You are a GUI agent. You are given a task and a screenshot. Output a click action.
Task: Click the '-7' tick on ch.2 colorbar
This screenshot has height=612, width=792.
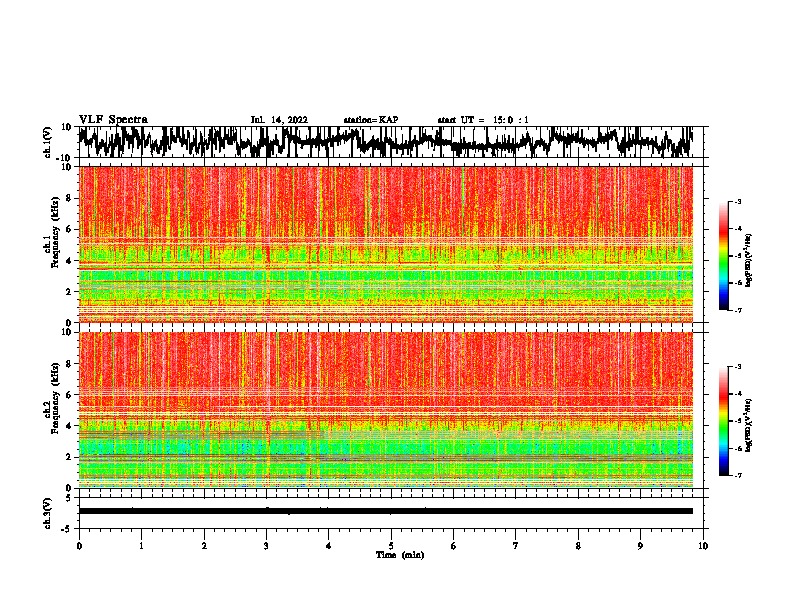pyautogui.click(x=737, y=475)
